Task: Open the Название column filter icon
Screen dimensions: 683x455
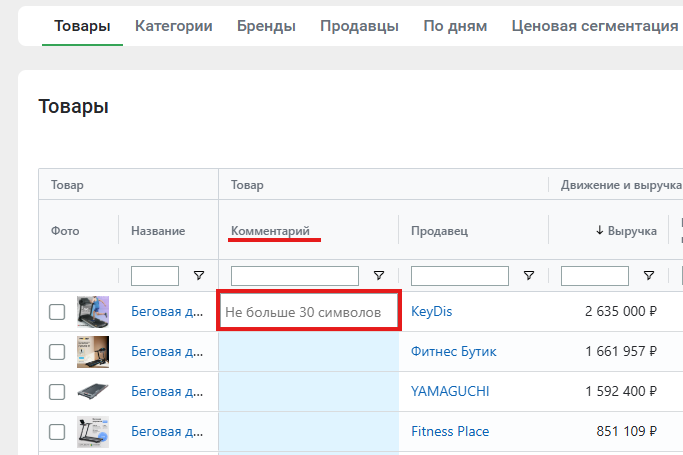Action: point(199,275)
